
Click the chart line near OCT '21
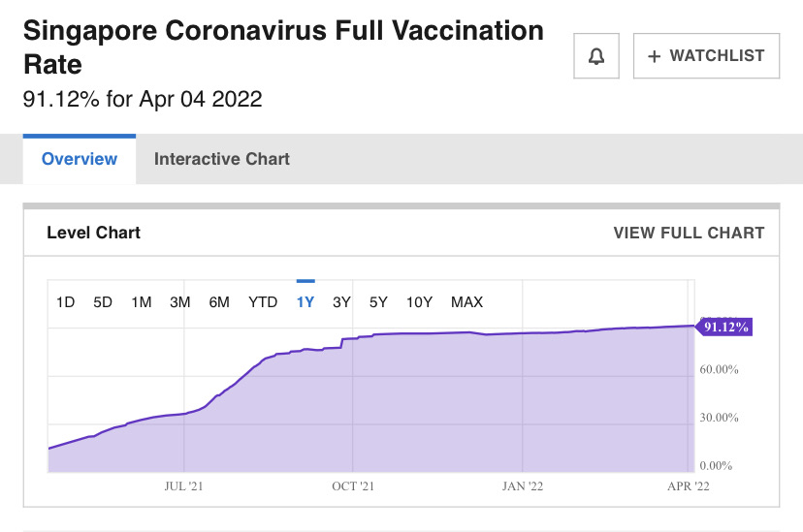pyautogui.click(x=353, y=338)
